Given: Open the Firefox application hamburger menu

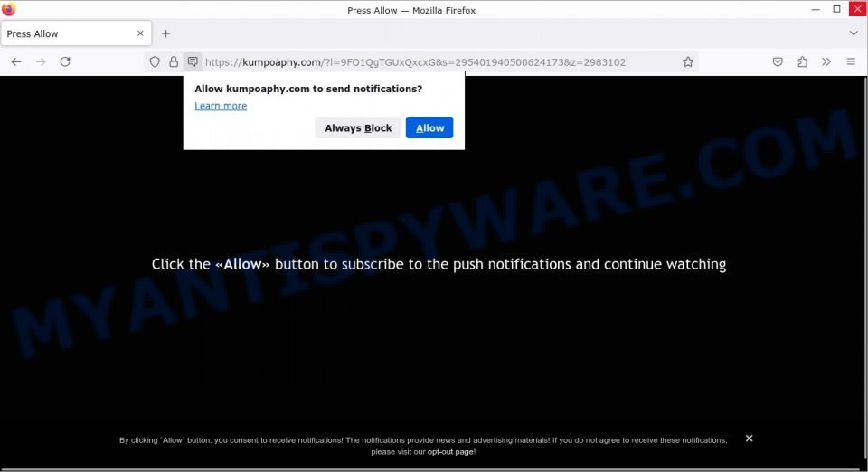Looking at the screenshot, I should [x=851, y=62].
